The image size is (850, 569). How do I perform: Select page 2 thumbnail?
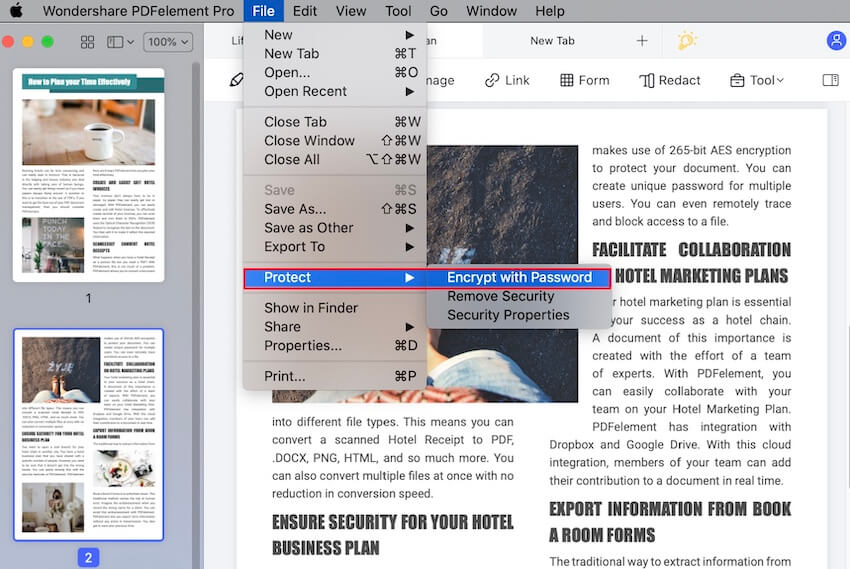click(x=88, y=435)
